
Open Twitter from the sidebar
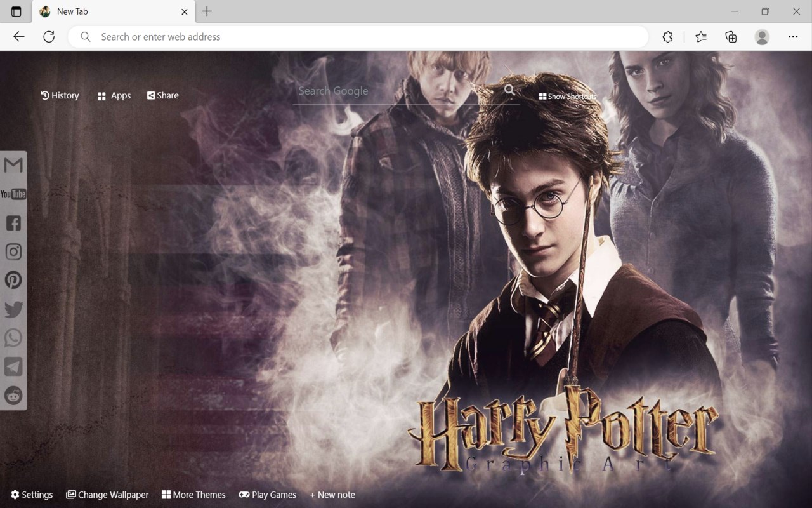pos(13,309)
